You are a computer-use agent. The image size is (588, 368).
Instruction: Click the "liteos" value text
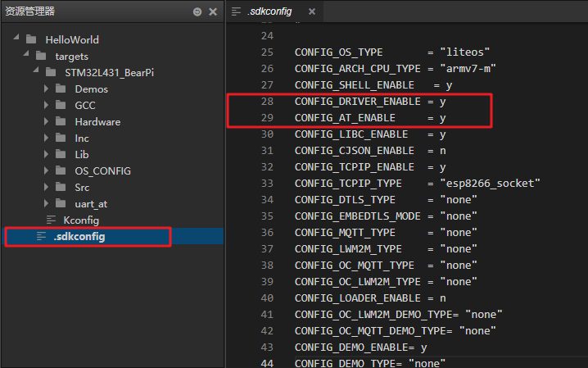tap(464, 52)
